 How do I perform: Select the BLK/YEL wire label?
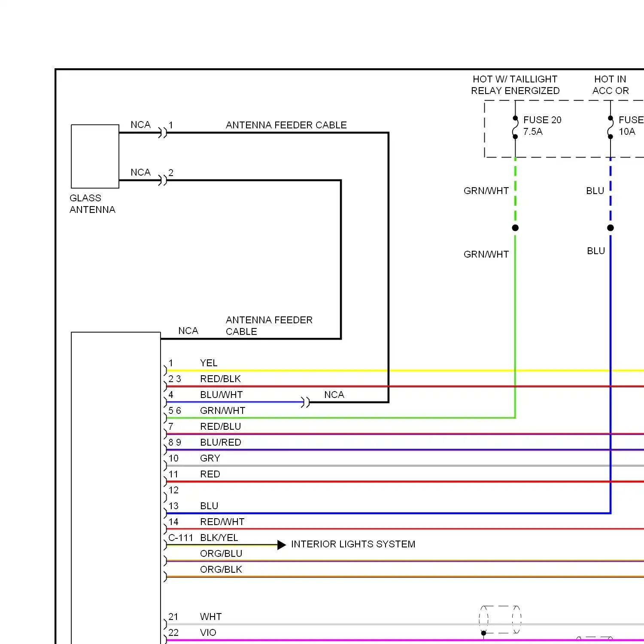tap(219, 538)
